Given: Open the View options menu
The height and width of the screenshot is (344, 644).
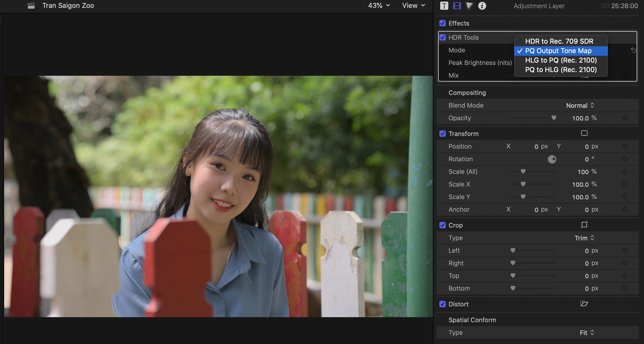Looking at the screenshot, I should tap(413, 6).
